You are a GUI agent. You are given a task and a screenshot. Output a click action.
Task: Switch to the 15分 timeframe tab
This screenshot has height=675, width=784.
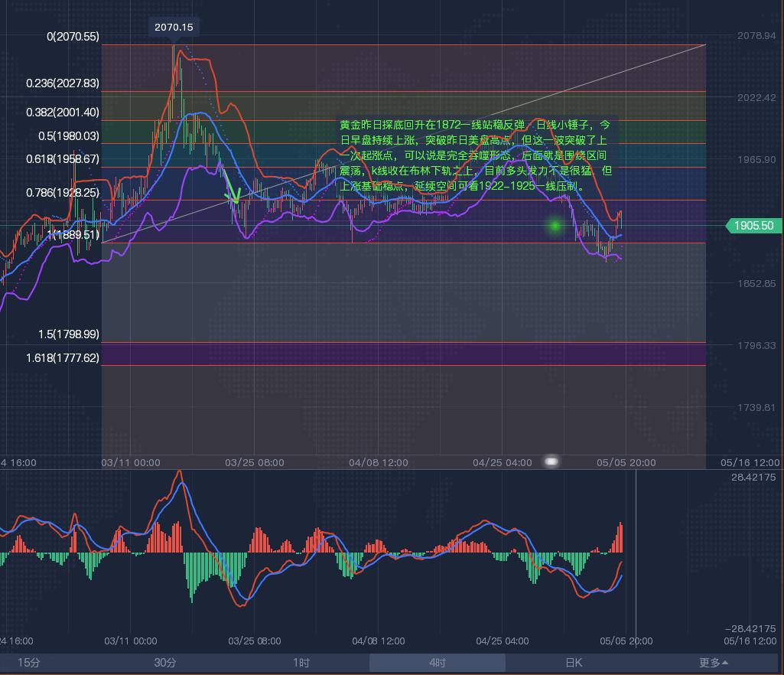pyautogui.click(x=28, y=663)
